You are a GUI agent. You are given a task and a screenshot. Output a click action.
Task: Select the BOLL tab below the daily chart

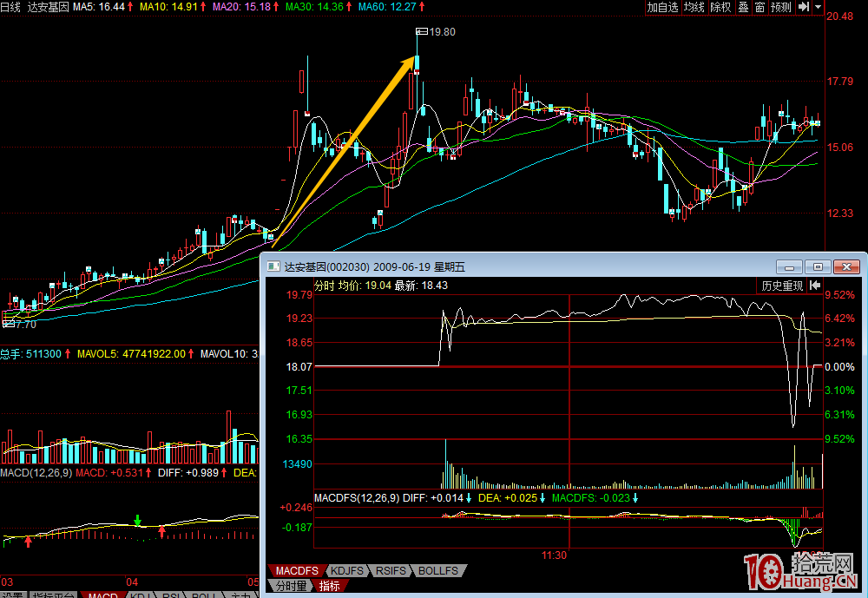click(204, 595)
